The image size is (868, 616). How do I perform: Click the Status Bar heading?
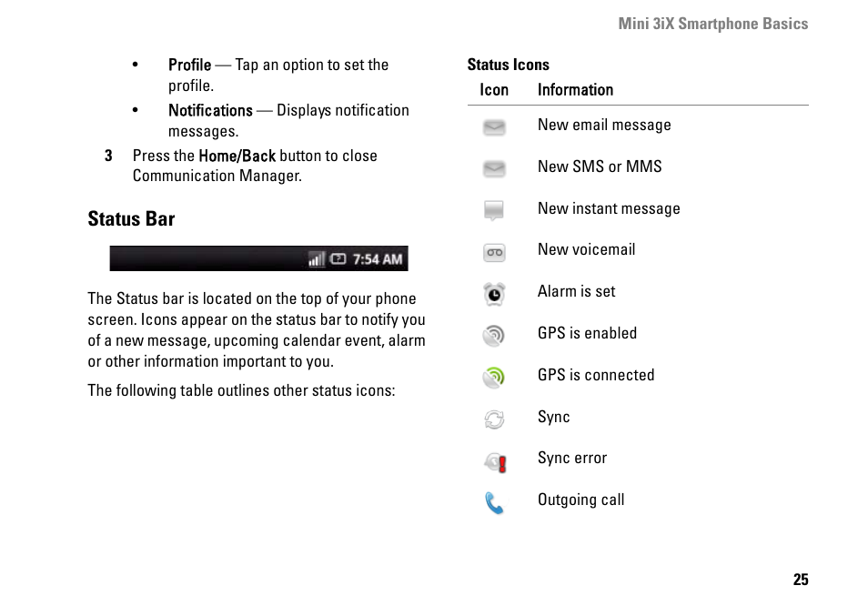click(131, 218)
